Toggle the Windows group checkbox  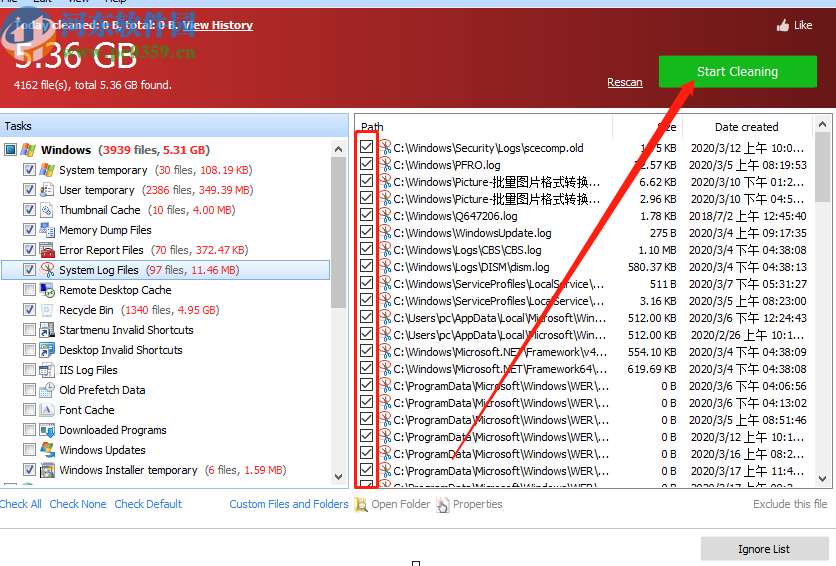[10, 150]
